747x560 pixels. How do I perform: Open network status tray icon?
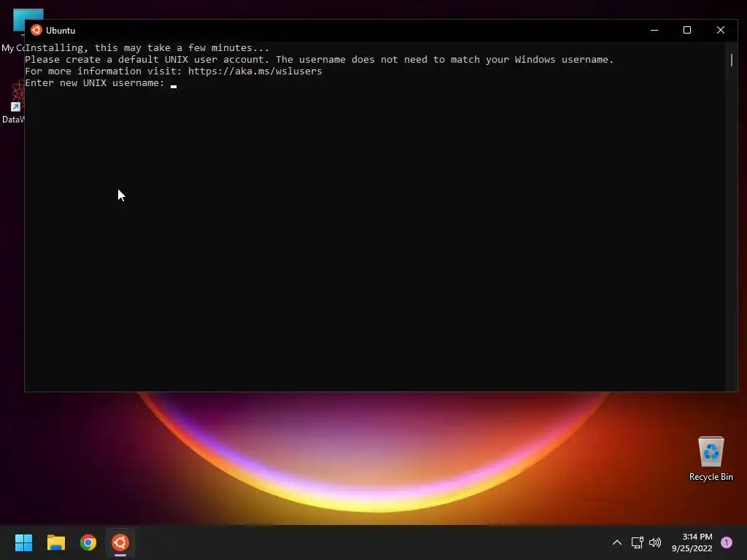click(637, 542)
